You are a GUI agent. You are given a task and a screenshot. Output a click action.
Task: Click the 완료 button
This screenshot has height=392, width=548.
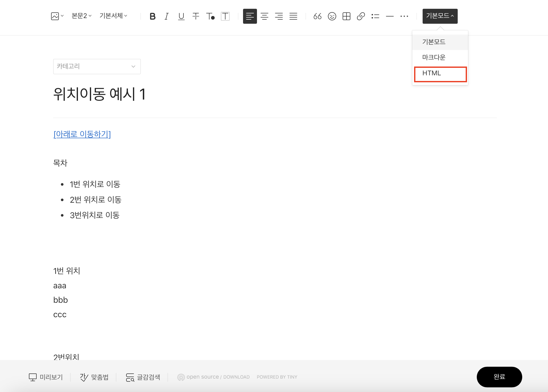pyautogui.click(x=499, y=377)
